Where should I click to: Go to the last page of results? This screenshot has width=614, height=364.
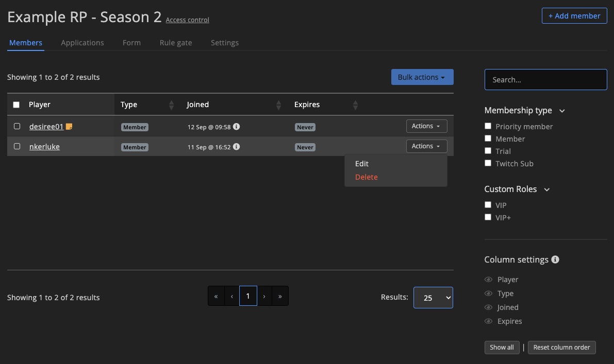[x=280, y=296]
